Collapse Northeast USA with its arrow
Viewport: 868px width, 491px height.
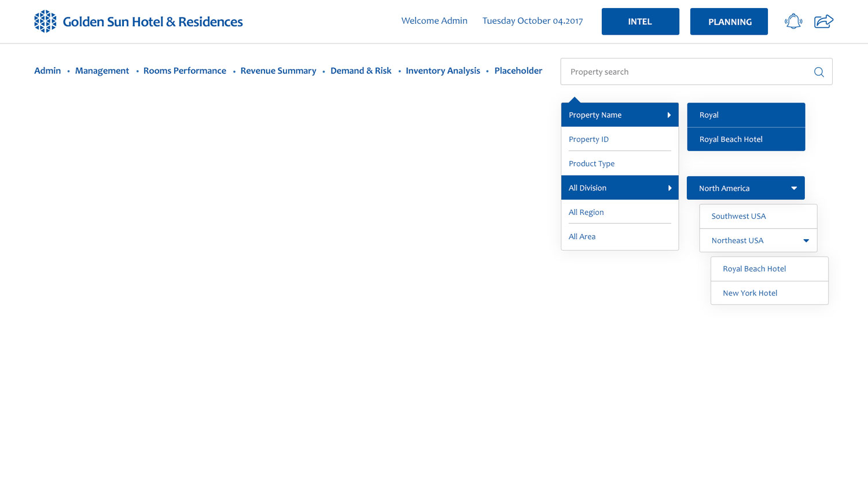[806, 241]
